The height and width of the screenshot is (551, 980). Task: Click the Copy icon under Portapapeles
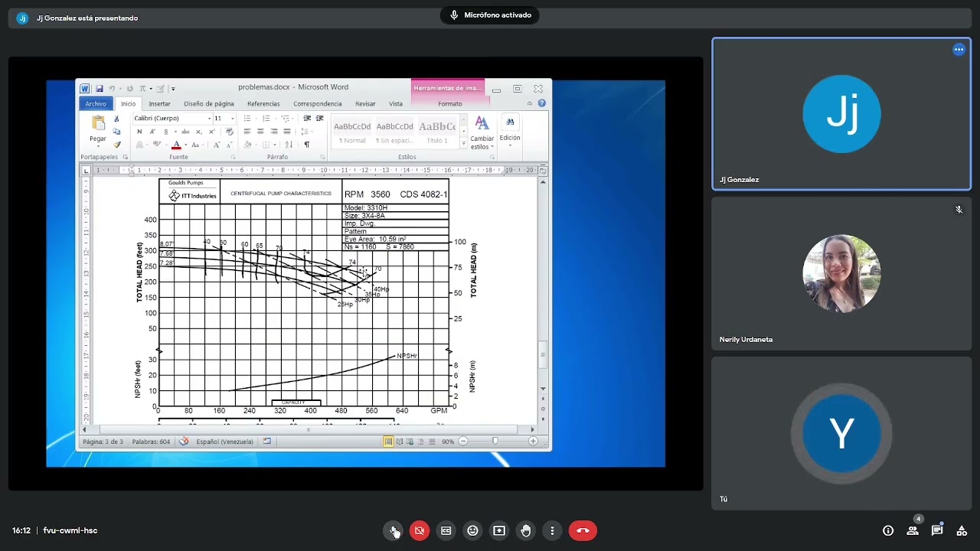click(116, 132)
